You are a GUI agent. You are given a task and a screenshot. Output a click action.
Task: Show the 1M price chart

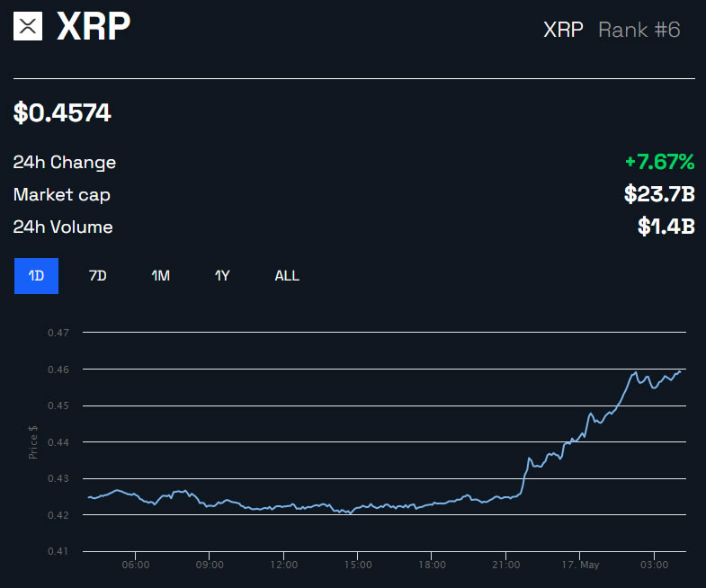pyautogui.click(x=160, y=276)
